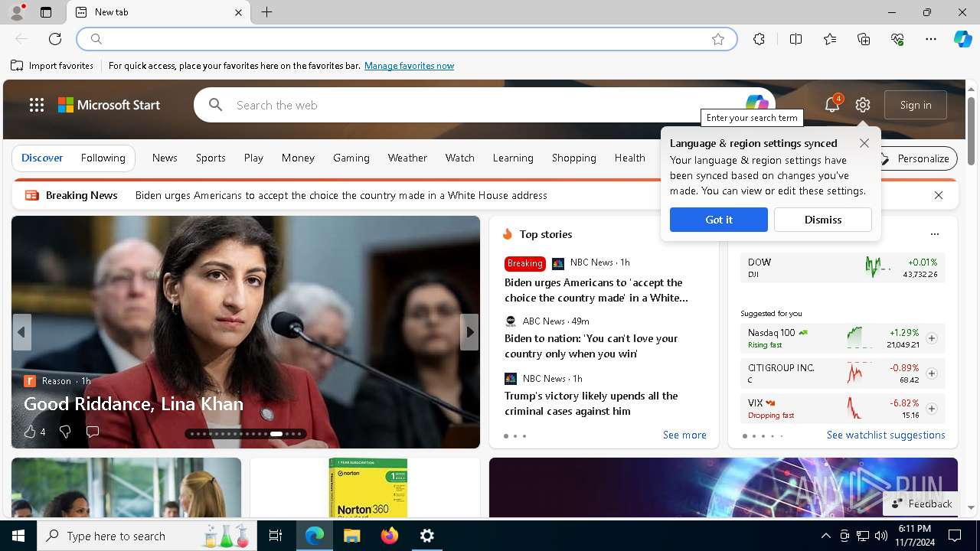Close the New tab tab
This screenshot has width=980, height=551.
pyautogui.click(x=238, y=12)
